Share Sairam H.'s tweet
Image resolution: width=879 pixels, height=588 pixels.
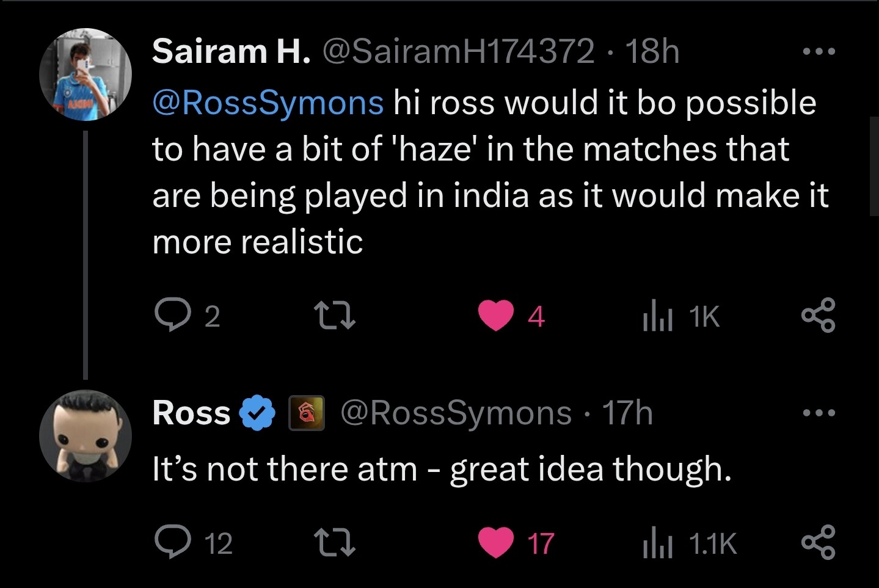pyautogui.click(x=818, y=314)
